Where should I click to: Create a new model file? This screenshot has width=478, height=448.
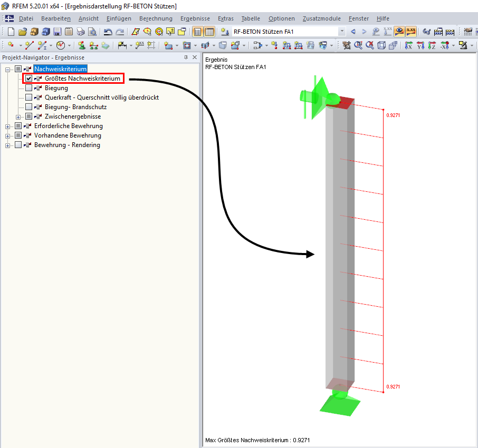(11, 32)
